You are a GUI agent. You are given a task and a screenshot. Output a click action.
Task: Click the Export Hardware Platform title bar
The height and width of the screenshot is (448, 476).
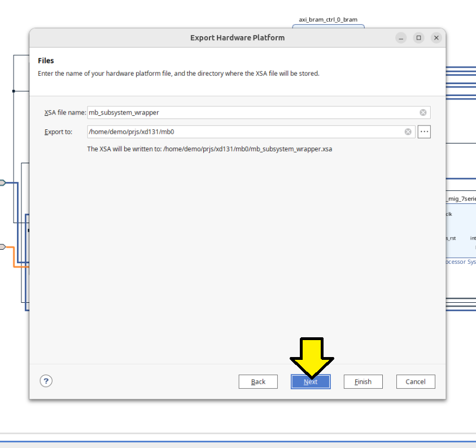(x=237, y=38)
